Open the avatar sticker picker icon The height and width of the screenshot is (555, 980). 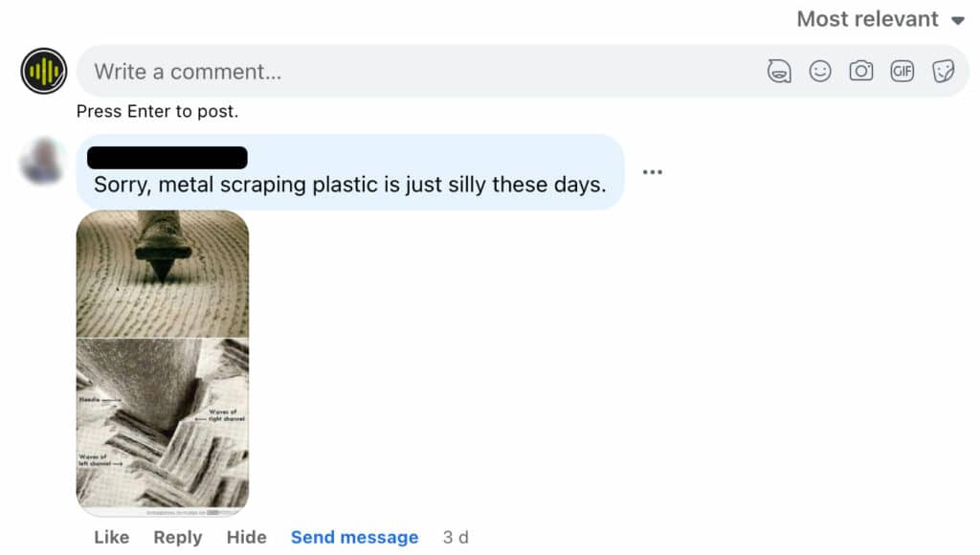(x=779, y=71)
